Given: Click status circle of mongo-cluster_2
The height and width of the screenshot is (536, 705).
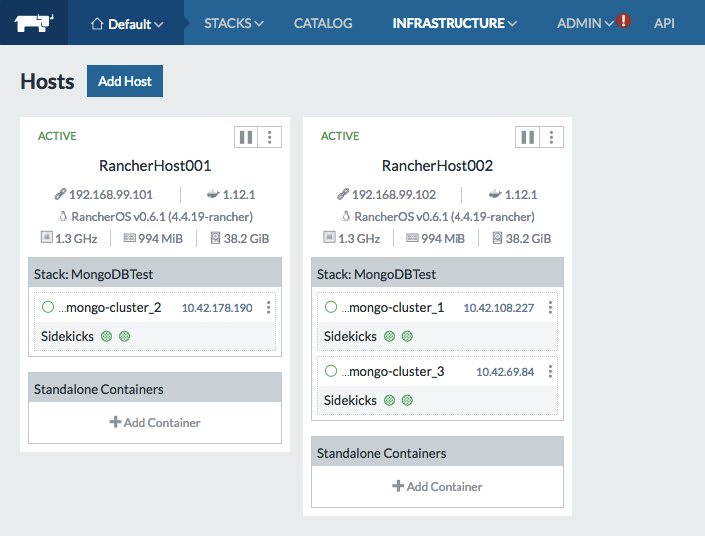Looking at the screenshot, I should (48, 307).
